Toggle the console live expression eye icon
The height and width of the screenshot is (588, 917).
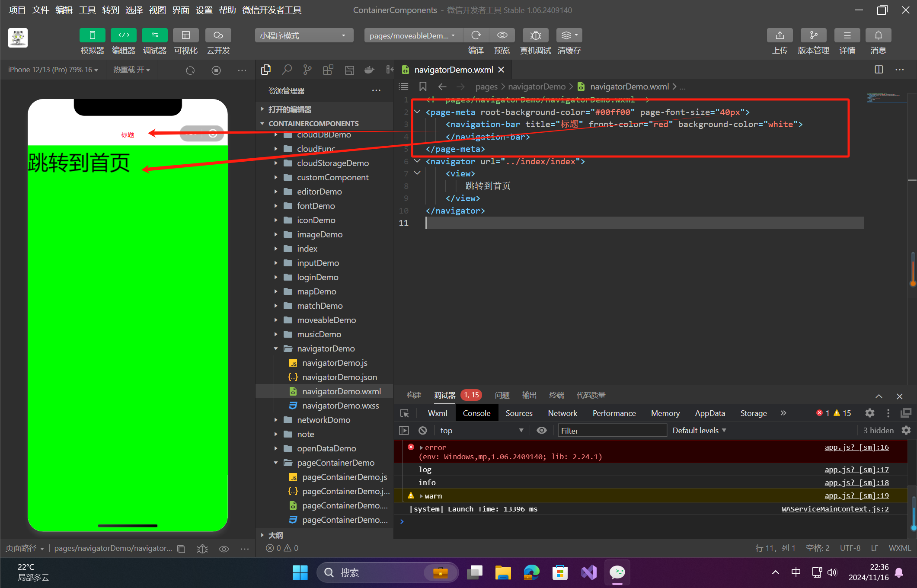(x=541, y=430)
